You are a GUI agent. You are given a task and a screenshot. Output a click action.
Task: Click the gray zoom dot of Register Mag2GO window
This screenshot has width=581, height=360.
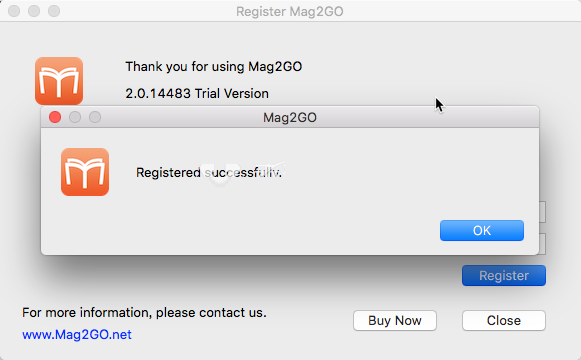coord(54,11)
